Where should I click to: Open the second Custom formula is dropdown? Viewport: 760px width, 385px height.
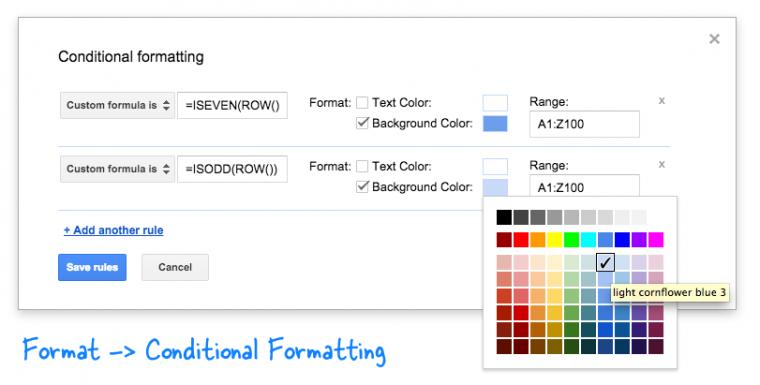(x=117, y=169)
